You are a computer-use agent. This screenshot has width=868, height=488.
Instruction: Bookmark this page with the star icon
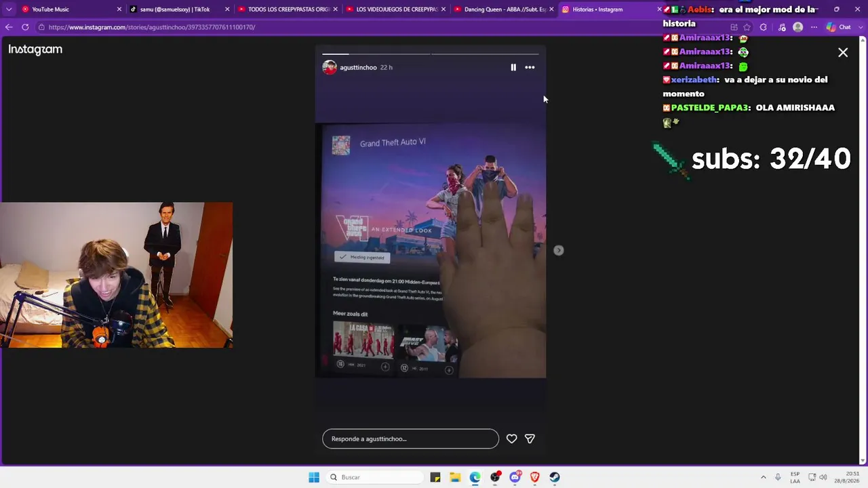pos(747,27)
